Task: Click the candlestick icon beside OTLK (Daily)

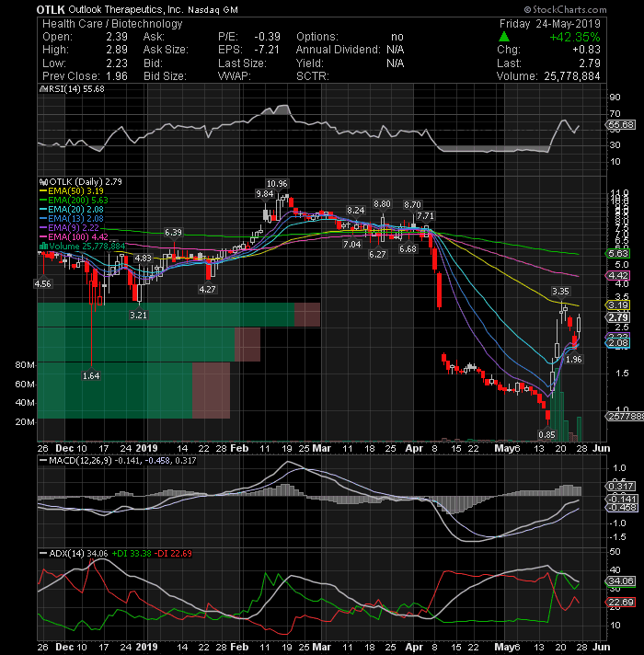Action: pos(43,182)
